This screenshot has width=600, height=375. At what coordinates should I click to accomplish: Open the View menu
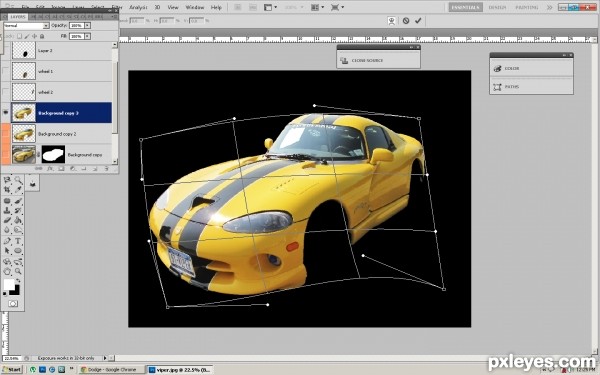pyautogui.click(x=173, y=7)
